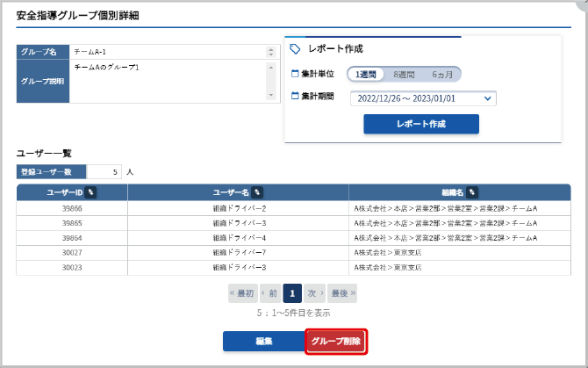Choose the 6カ月 aggregation unit

tap(443, 75)
